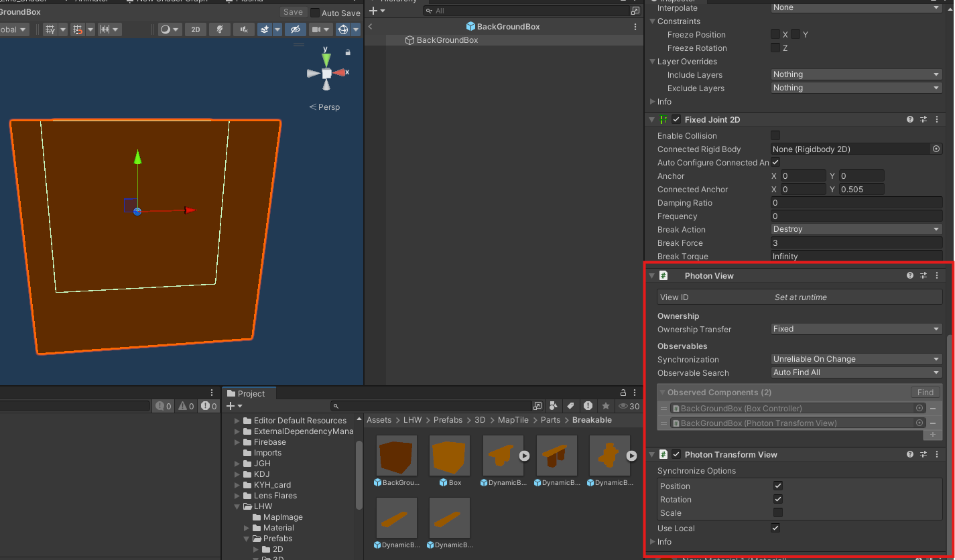Disable Fixed Joint 2D component checkbox
The height and width of the screenshot is (560, 955).
(x=676, y=119)
